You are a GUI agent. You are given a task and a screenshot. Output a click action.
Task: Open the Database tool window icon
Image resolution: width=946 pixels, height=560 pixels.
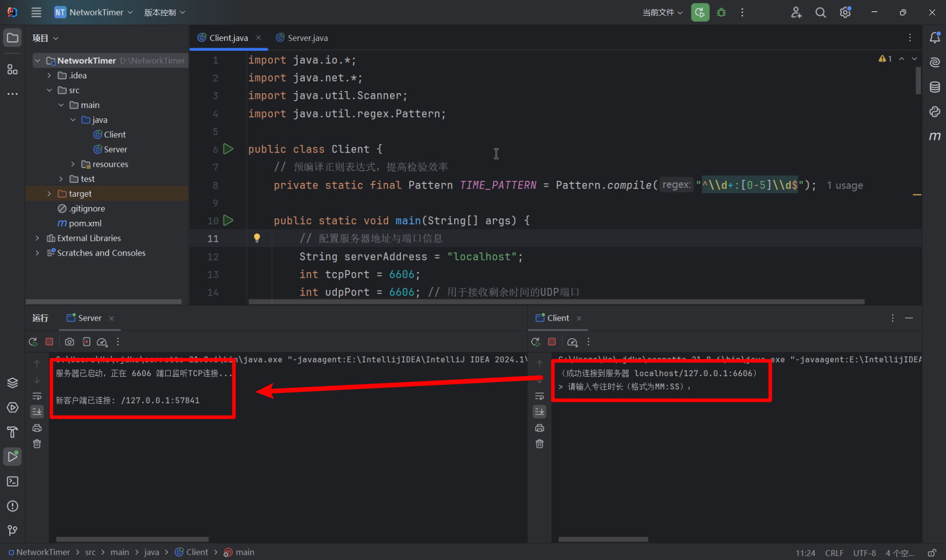[935, 87]
